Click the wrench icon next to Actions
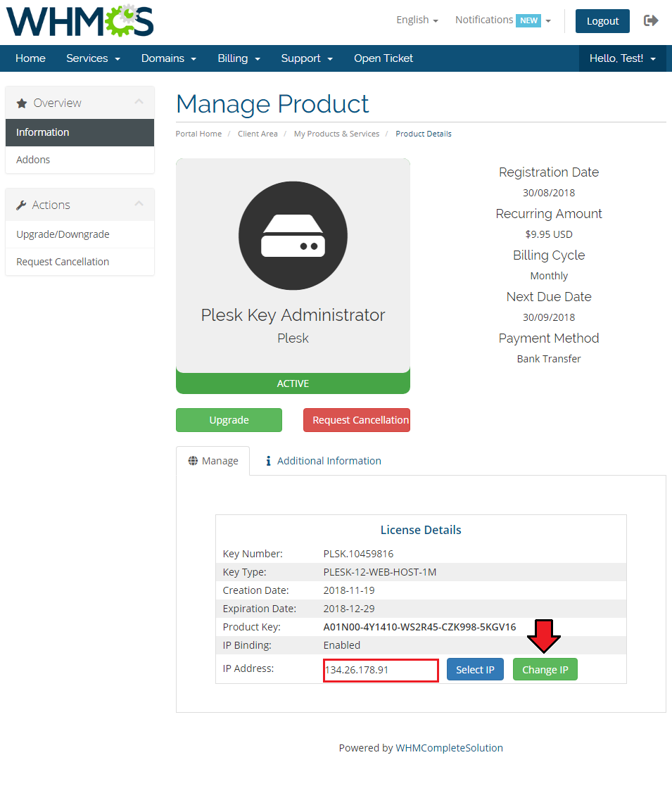The width and height of the screenshot is (672, 793). pyautogui.click(x=20, y=205)
